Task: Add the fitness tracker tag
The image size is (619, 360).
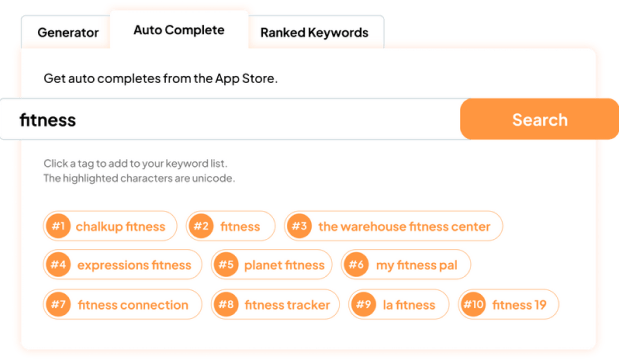Action: tap(275, 304)
